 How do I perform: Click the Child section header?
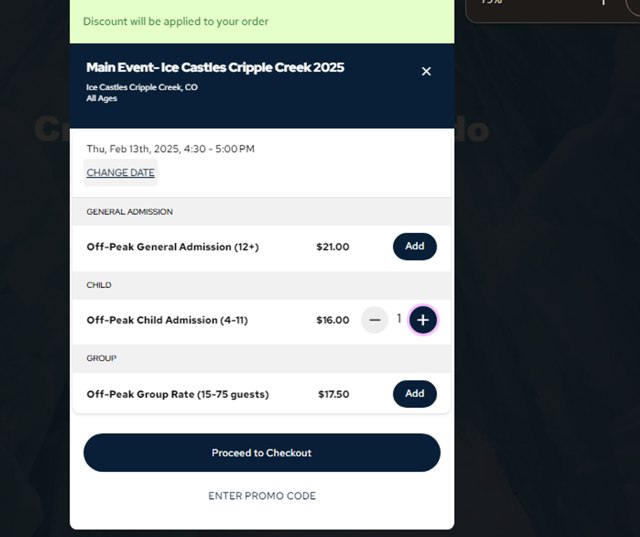pyautogui.click(x=99, y=285)
